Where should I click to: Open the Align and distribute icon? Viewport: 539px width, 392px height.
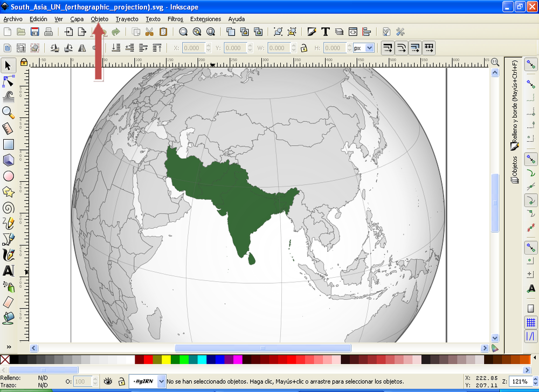pyautogui.click(x=367, y=32)
